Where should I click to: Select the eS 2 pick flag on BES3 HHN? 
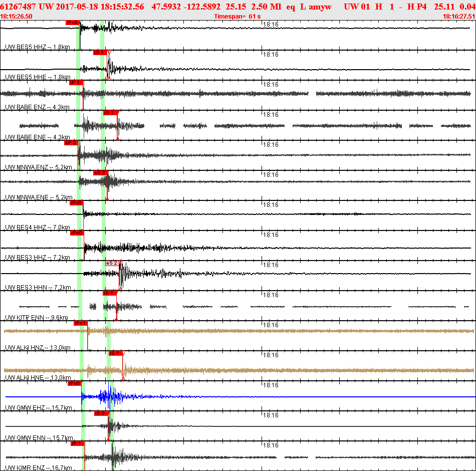pyautogui.click(x=113, y=263)
